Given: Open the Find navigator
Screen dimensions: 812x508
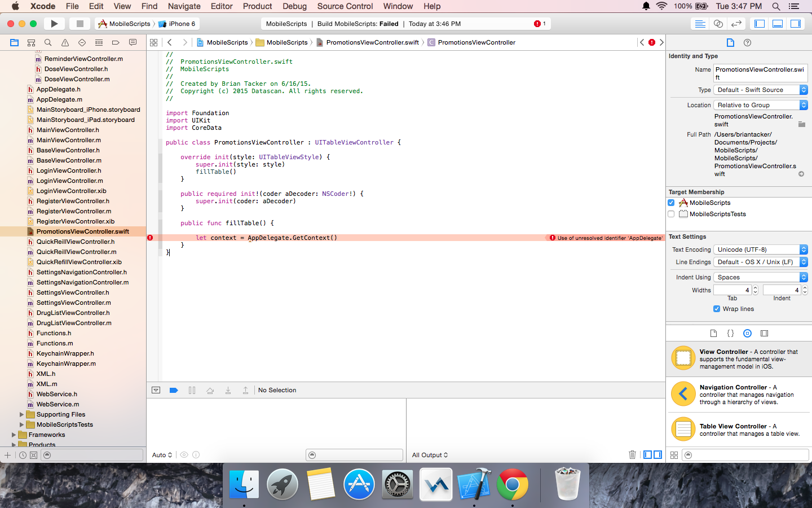Looking at the screenshot, I should (x=48, y=42).
